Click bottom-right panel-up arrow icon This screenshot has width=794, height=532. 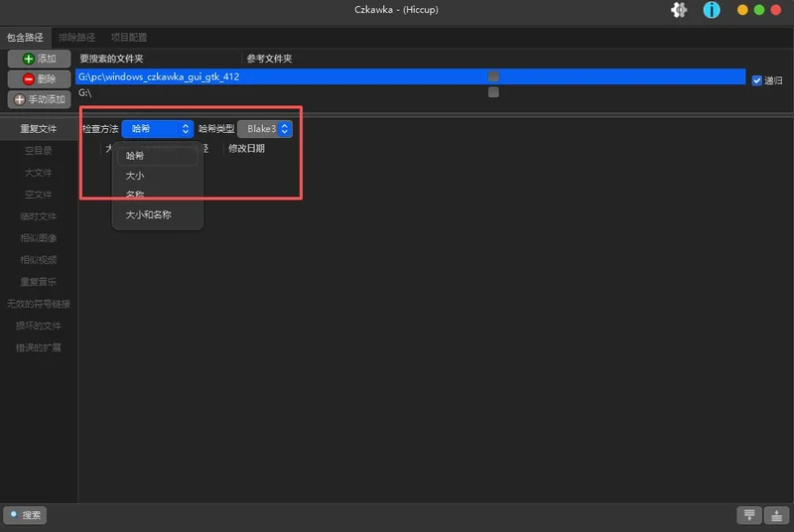point(776,515)
